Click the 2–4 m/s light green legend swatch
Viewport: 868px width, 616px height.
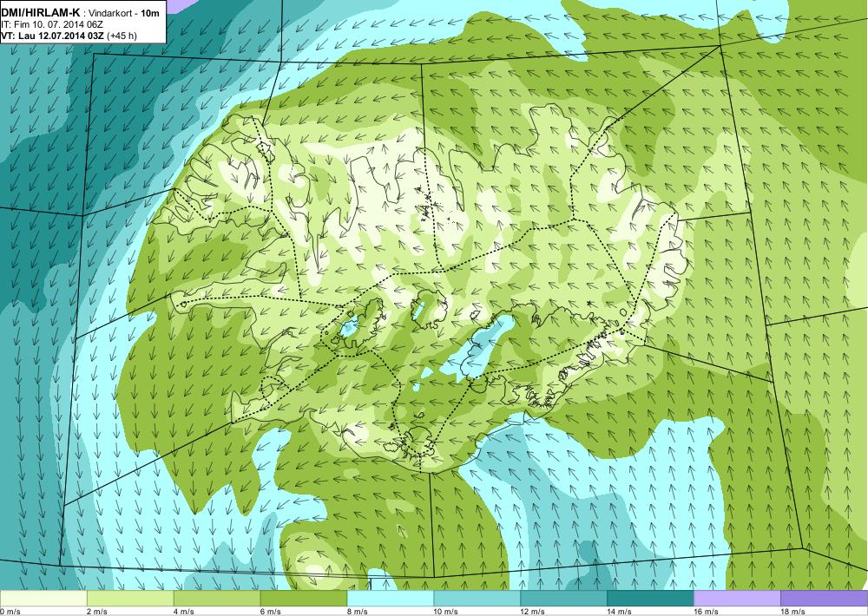(130, 599)
